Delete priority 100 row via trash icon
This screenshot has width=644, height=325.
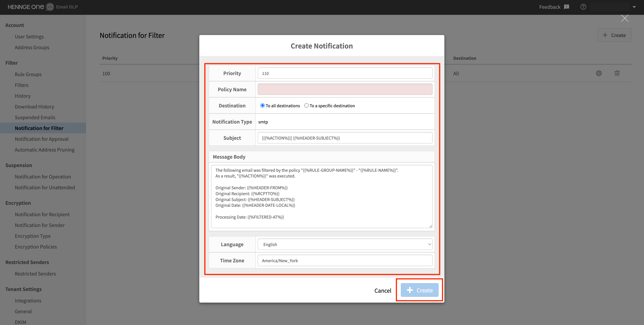(617, 73)
